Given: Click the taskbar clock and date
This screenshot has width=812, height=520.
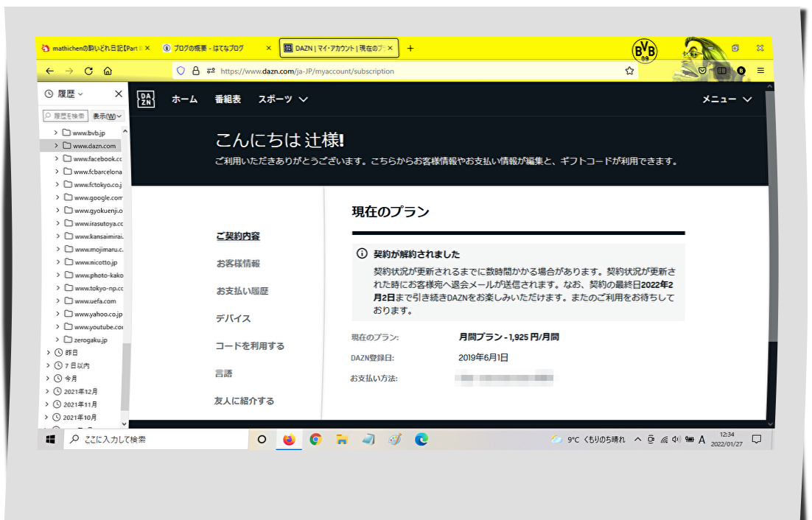Looking at the screenshot, I should point(726,439).
